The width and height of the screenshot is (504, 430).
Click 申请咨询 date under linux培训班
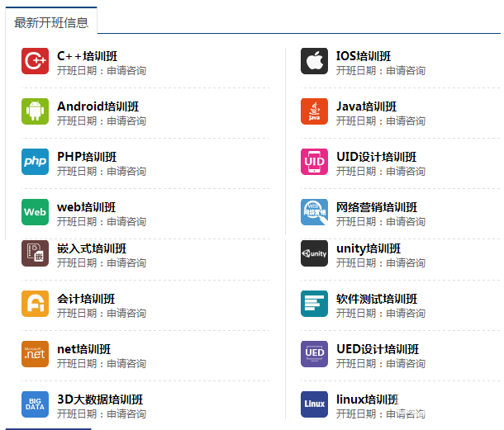(406, 414)
